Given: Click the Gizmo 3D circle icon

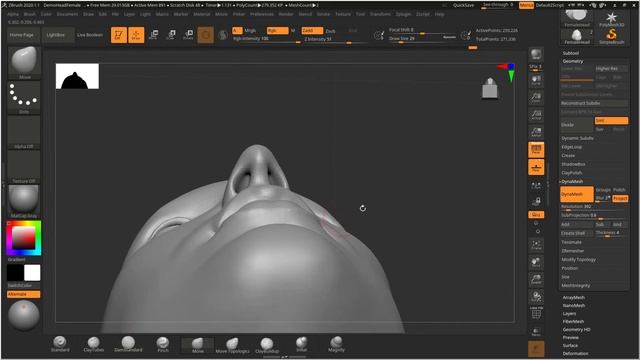Looking at the screenshot, I should pyautogui.click(x=206, y=35).
